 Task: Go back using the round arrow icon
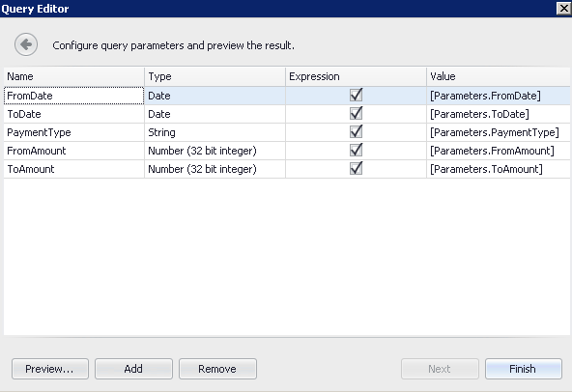(x=26, y=44)
